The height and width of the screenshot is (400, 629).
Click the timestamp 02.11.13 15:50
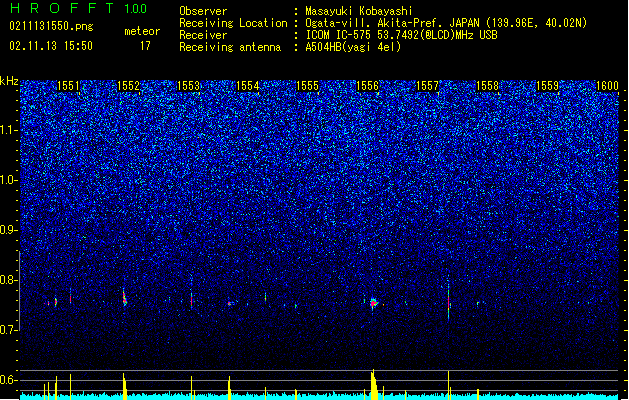click(51, 46)
